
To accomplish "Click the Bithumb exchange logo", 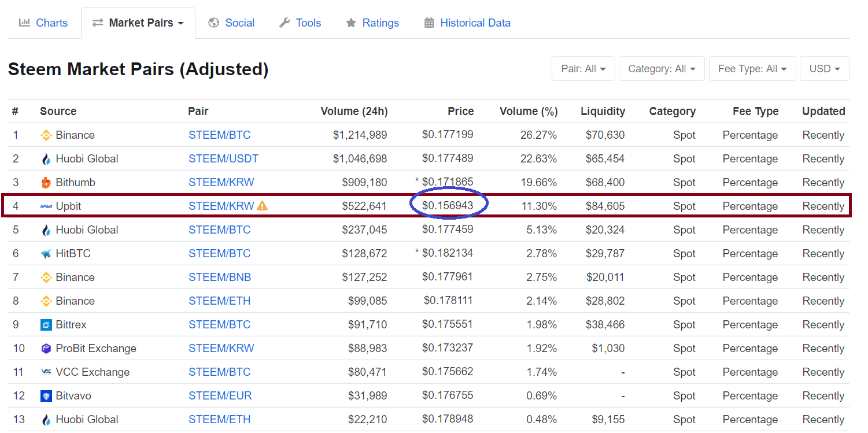I will click(46, 183).
